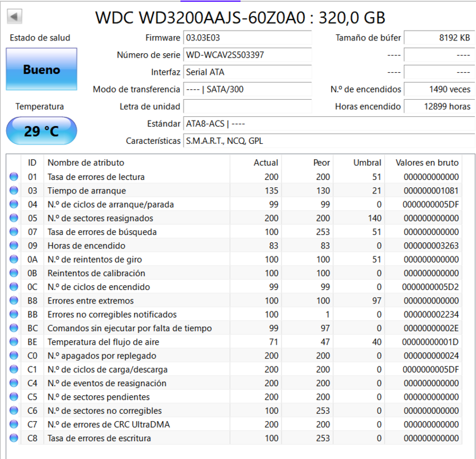Click blue status icon for Horas de encendido row
Viewport: 476px width, 459px height.
(x=14, y=245)
